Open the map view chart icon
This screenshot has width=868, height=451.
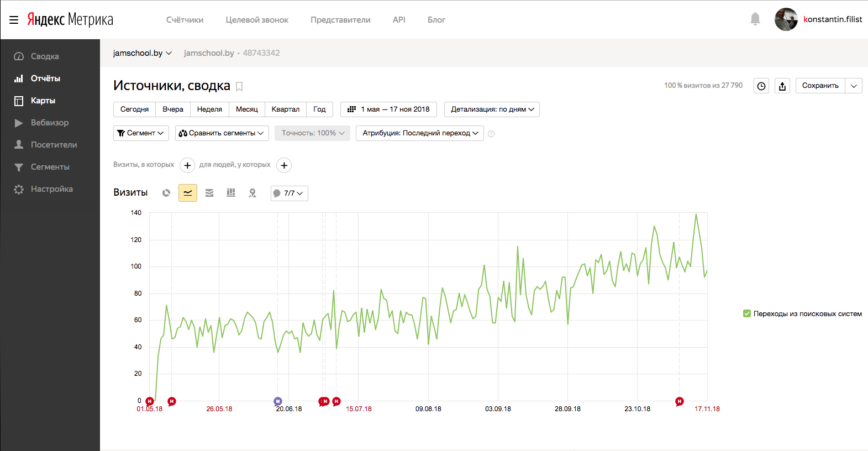[x=252, y=193]
